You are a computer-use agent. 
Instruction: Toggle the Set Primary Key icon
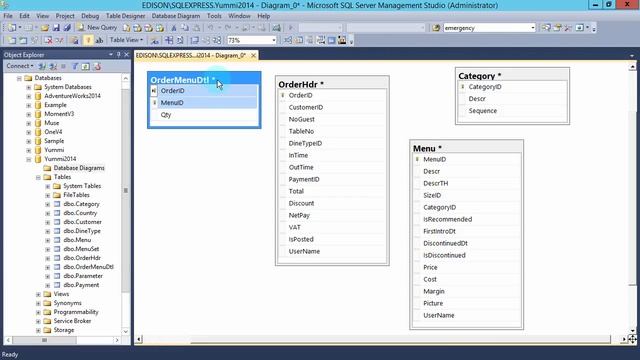(x=88, y=40)
